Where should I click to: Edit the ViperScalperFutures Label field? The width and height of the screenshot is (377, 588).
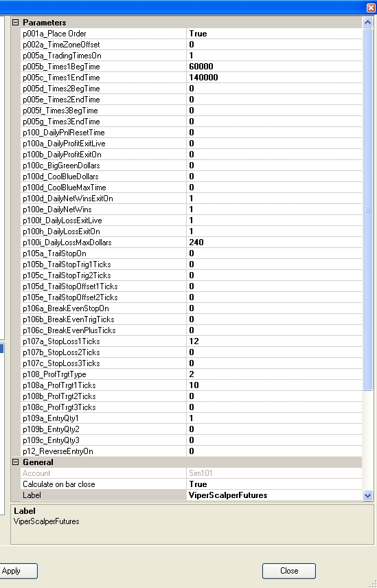point(274,495)
